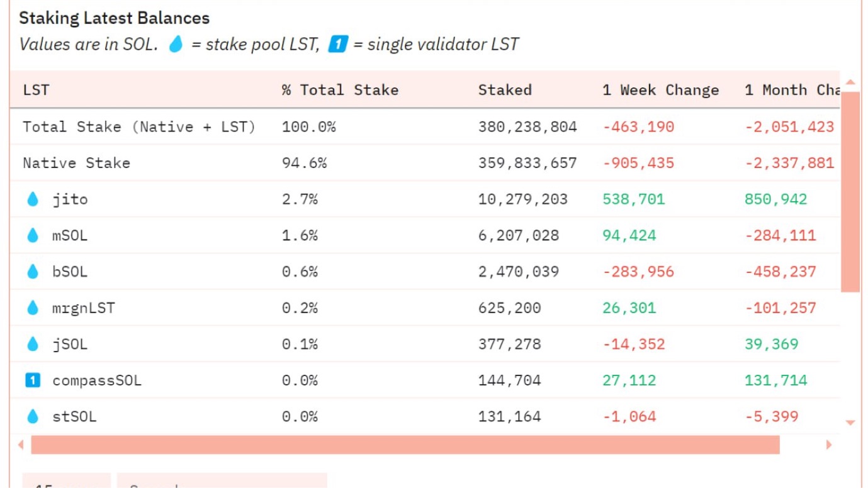868x488 pixels.
Task: Sort by % Total Stake column header
Action: (x=340, y=90)
